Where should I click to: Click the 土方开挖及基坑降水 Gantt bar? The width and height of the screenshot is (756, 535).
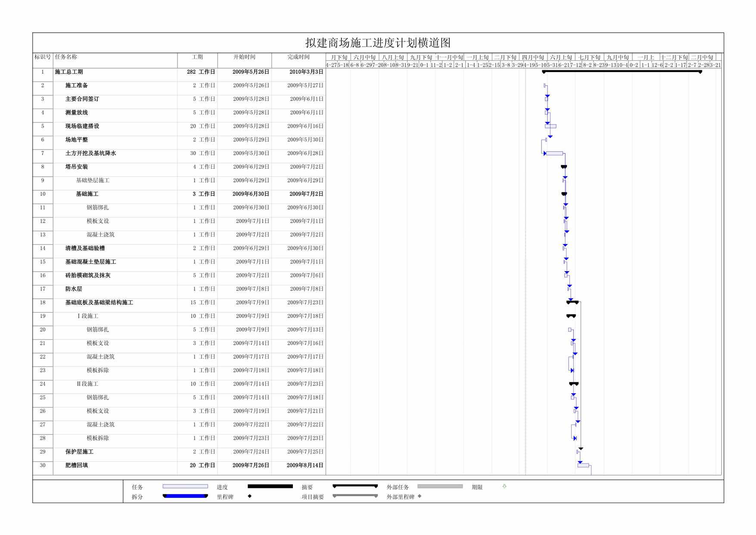[x=554, y=153]
